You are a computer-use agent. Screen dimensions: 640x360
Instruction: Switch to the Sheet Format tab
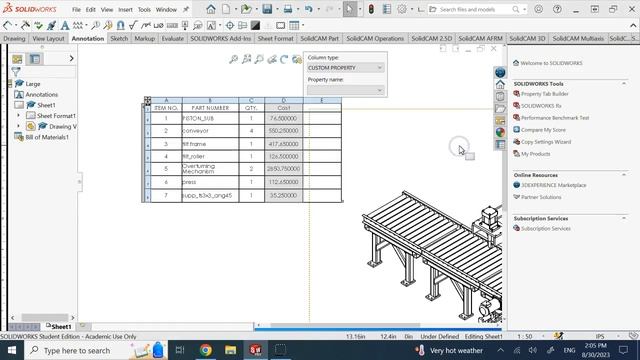(276, 38)
